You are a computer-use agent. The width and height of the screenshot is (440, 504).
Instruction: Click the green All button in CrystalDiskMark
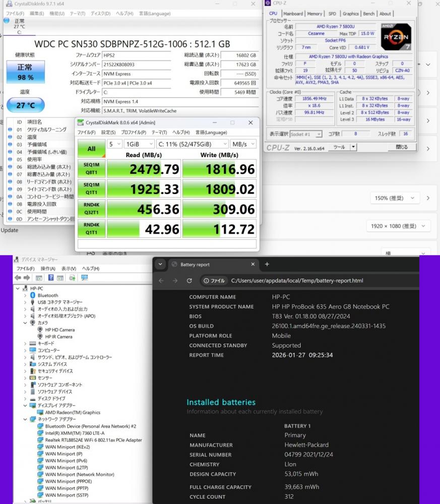pos(92,149)
